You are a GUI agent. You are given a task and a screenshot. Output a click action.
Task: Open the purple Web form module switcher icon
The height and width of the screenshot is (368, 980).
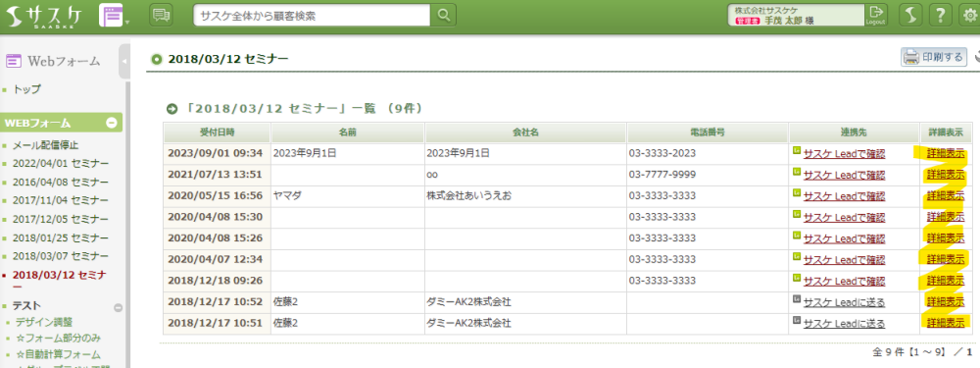click(x=112, y=16)
